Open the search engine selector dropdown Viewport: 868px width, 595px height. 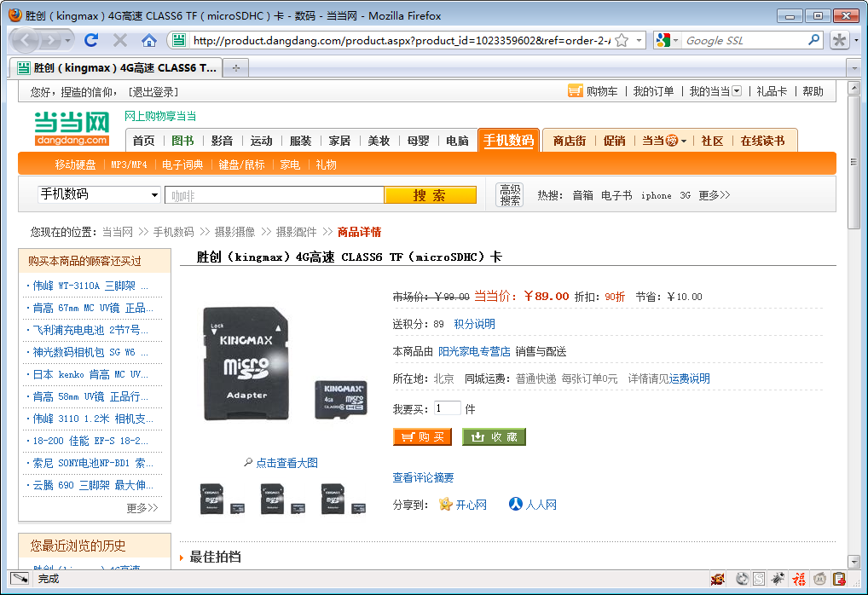click(x=676, y=40)
